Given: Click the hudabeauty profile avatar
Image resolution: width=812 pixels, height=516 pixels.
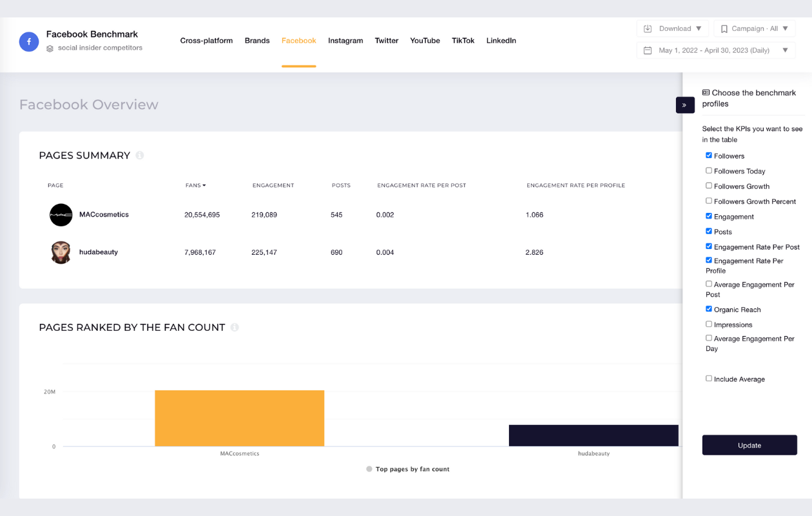Looking at the screenshot, I should pos(61,252).
